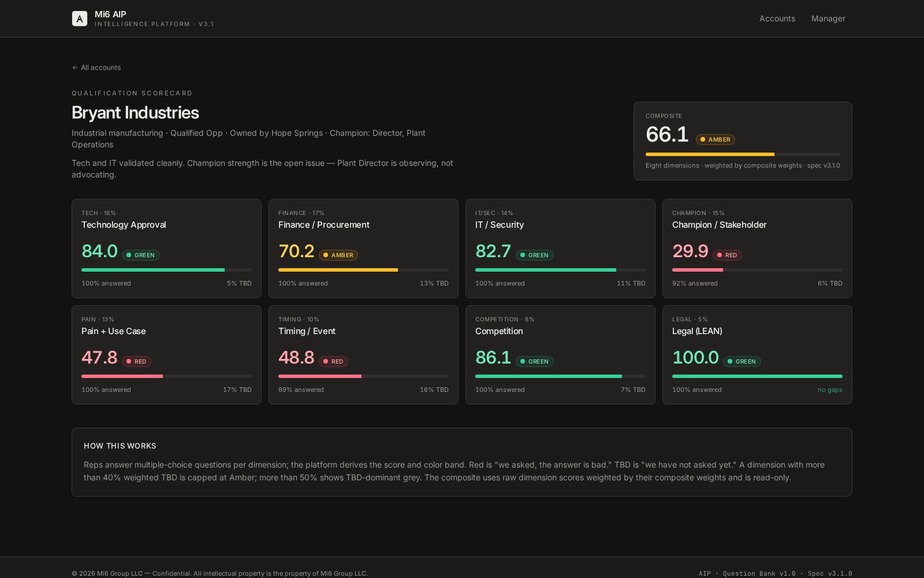Open the Manager menu
Image resolution: width=924 pixels, height=578 pixels.
[828, 18]
